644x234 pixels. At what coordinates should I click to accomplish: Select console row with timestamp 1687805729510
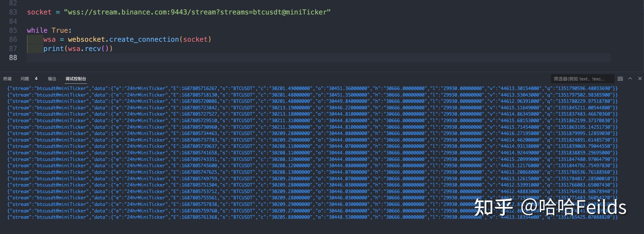312,121
